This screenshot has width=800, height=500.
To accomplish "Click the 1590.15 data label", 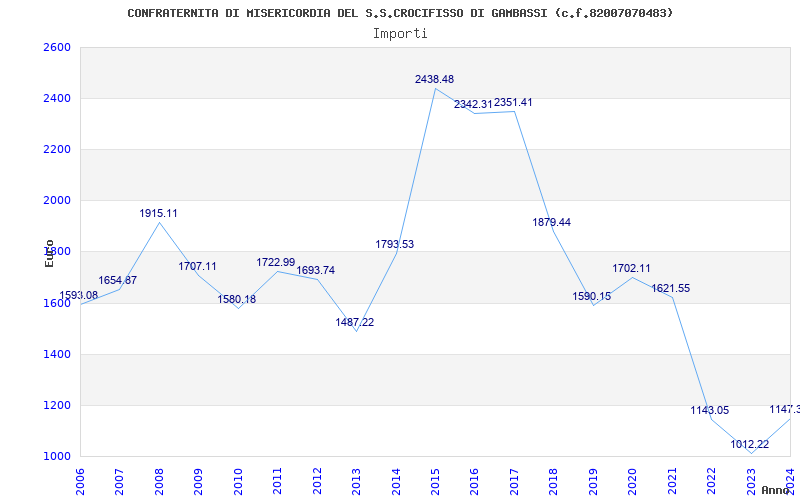I will pyautogui.click(x=592, y=296).
